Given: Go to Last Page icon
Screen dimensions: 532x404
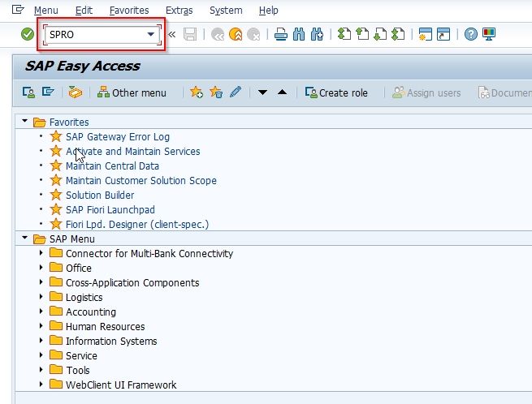Looking at the screenshot, I should [x=398, y=34].
